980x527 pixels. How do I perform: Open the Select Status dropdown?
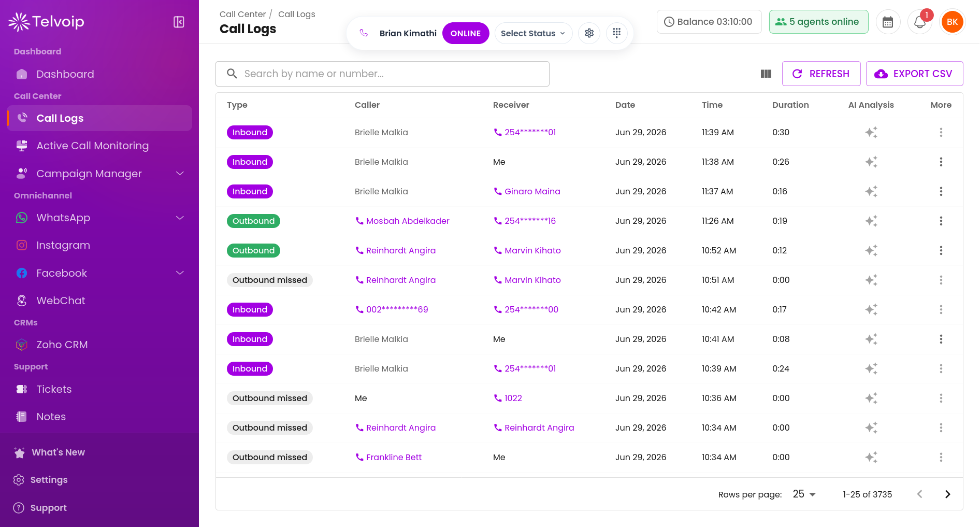click(x=533, y=33)
